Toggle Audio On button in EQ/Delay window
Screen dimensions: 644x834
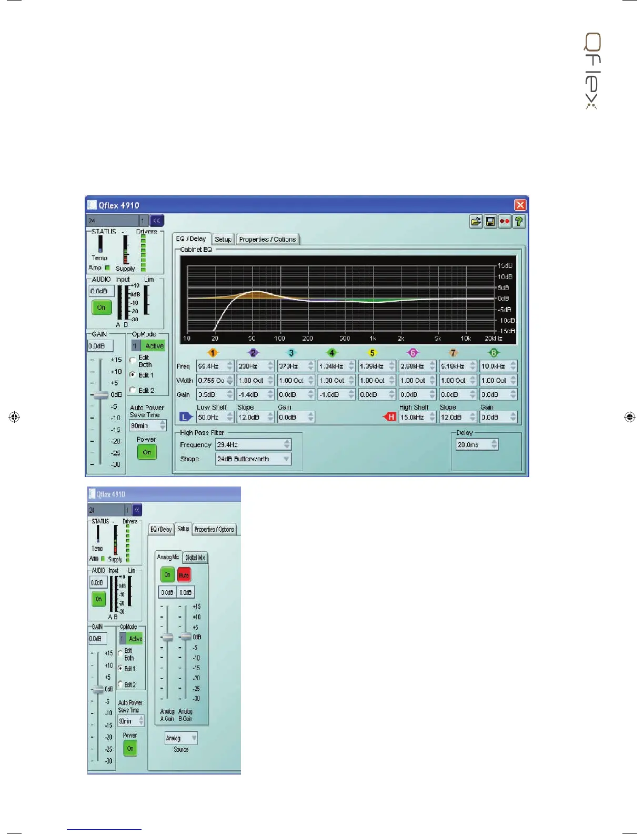[102, 307]
